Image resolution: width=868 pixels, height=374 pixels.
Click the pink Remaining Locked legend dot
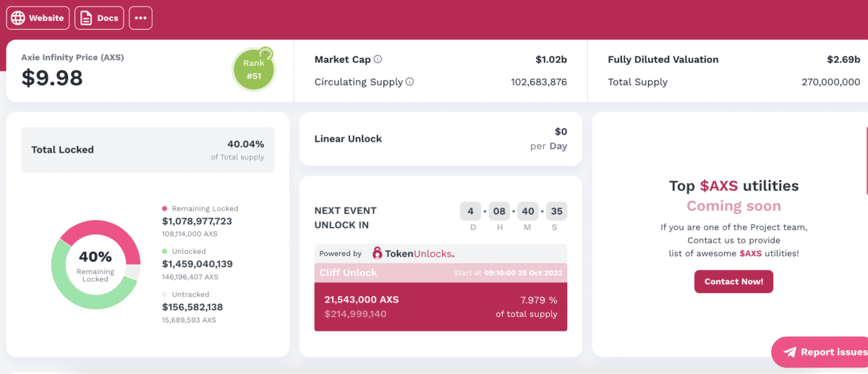pyautogui.click(x=165, y=208)
